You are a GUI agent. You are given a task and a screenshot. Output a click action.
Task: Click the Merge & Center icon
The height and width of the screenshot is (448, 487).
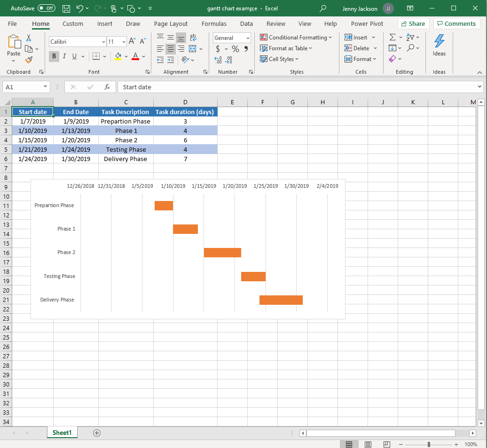coord(193,49)
